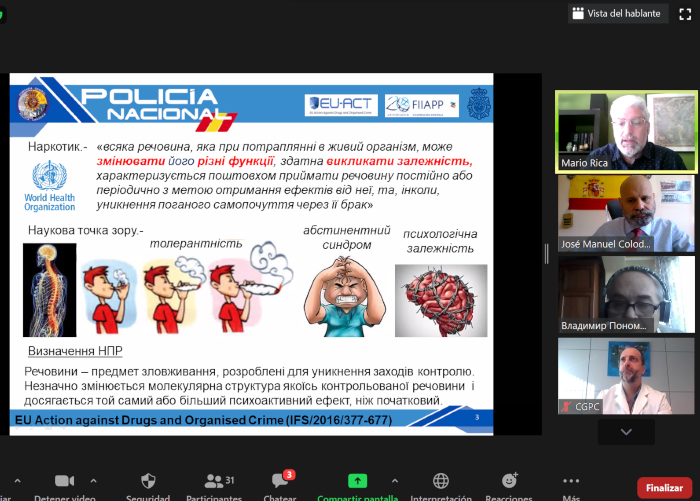Enter full screen mode
This screenshot has width=700, height=501.
pos(685,14)
